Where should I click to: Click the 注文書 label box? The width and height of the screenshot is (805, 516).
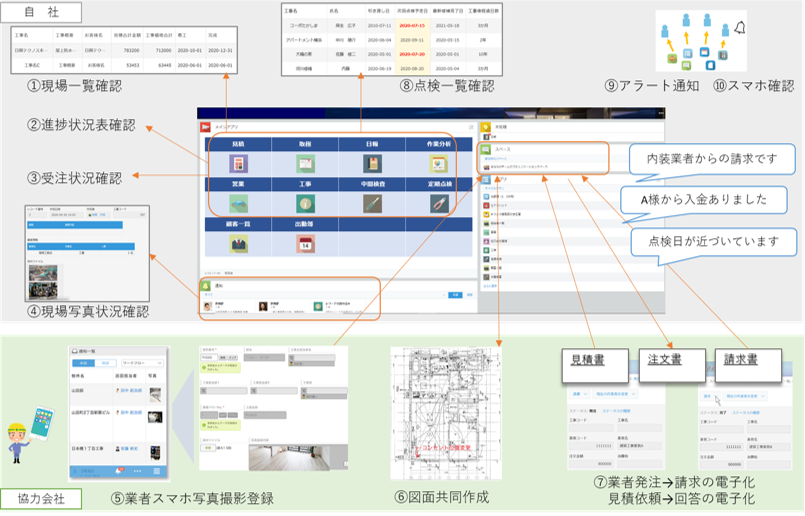pos(672,365)
